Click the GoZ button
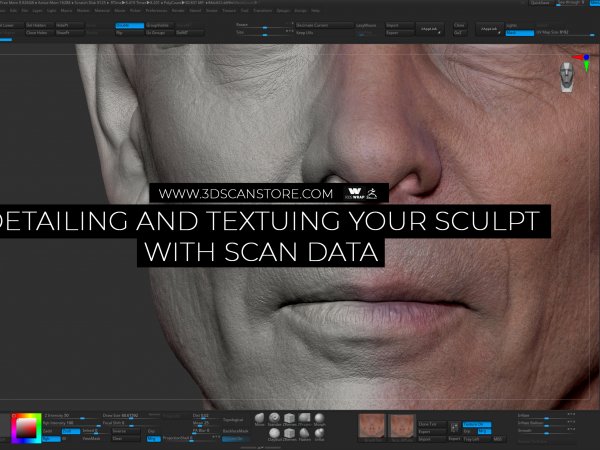 click(460, 33)
